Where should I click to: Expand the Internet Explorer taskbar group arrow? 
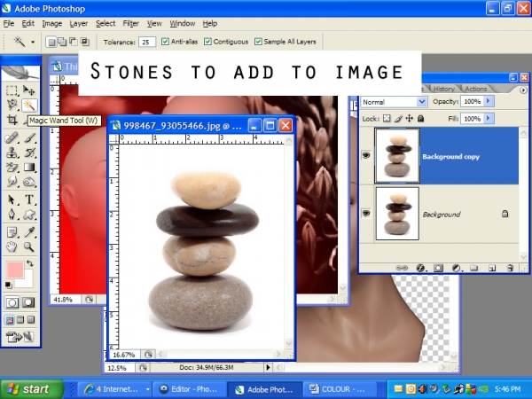[148, 389]
